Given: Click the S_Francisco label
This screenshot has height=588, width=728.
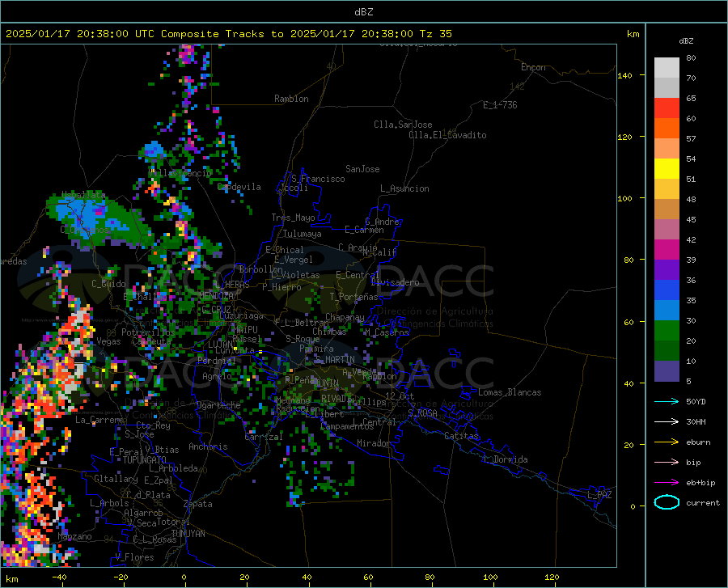Looking at the screenshot, I should coord(318,179).
